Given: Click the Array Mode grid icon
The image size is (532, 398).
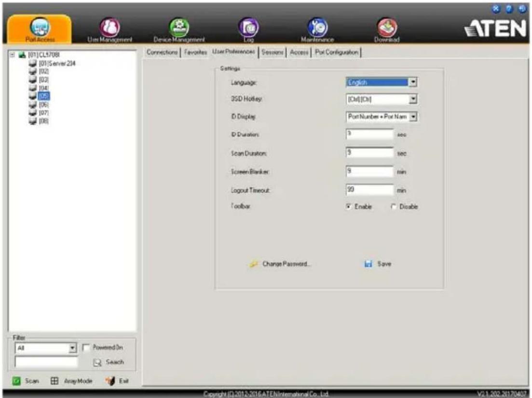Looking at the screenshot, I should coord(55,381).
